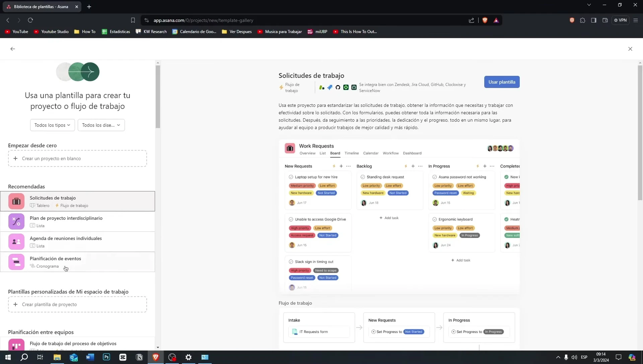Screen dimensions: 643x364
Task: Click Add task under Backlog column
Action: pyautogui.click(x=389, y=218)
